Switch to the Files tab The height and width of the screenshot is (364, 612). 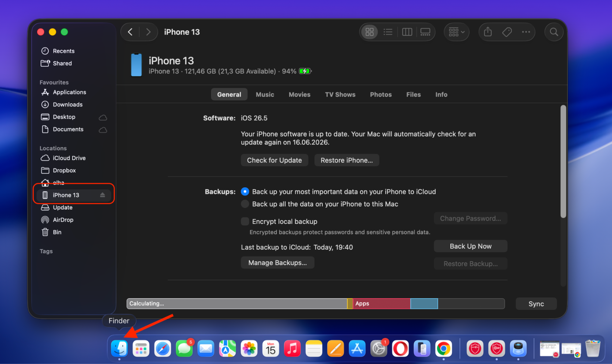(413, 95)
